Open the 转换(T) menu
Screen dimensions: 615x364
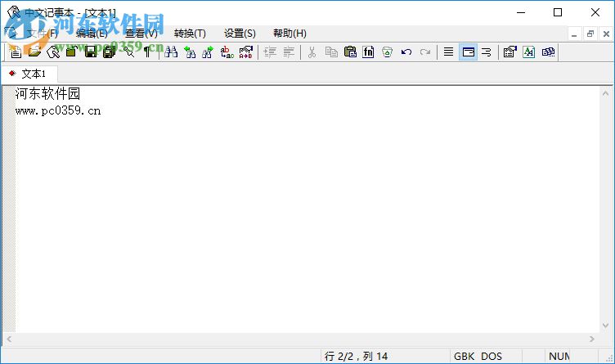point(190,34)
